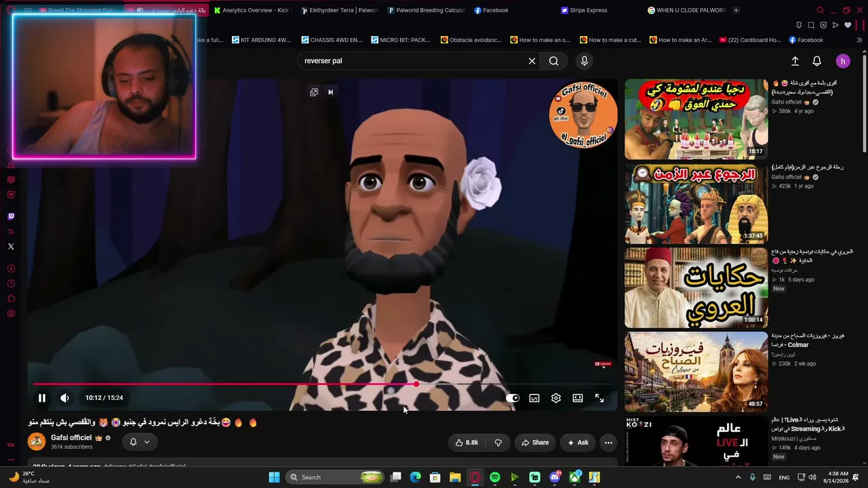Open notification preferences dropdown for channel

tap(140, 442)
